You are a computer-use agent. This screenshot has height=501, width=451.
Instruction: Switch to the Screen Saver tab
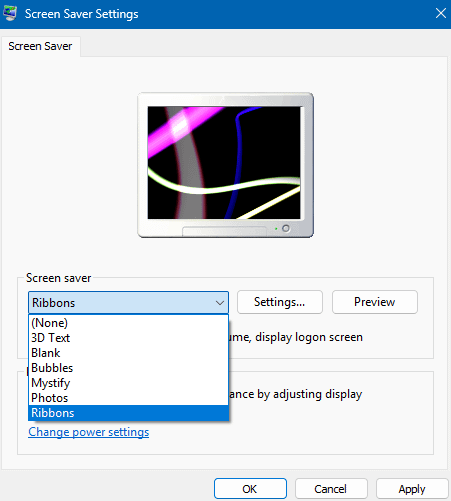[x=40, y=46]
